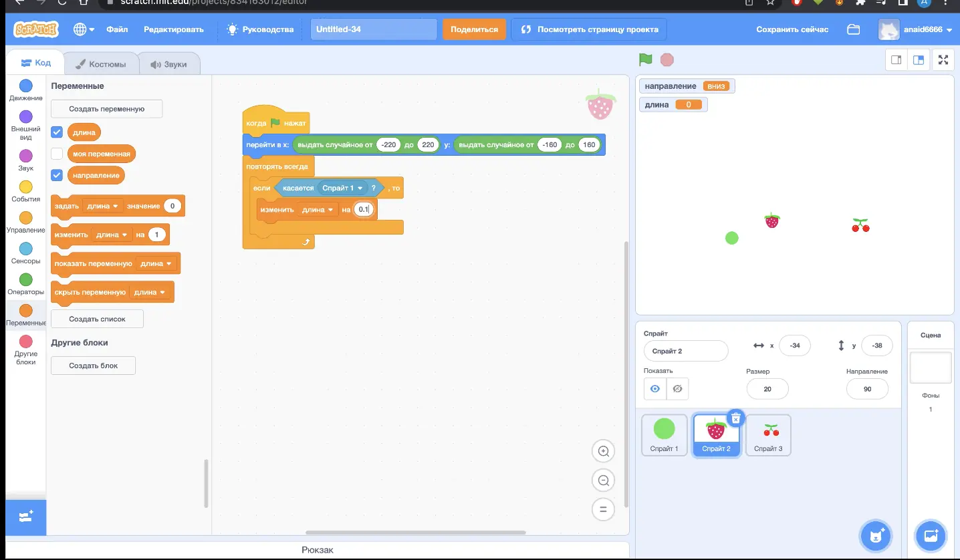Open variable dropdown in показать переменную block
The width and height of the screenshot is (960, 560).
(x=156, y=263)
